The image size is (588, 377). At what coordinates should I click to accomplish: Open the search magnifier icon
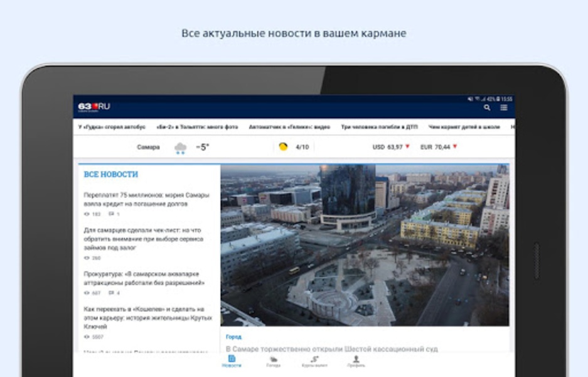point(487,108)
